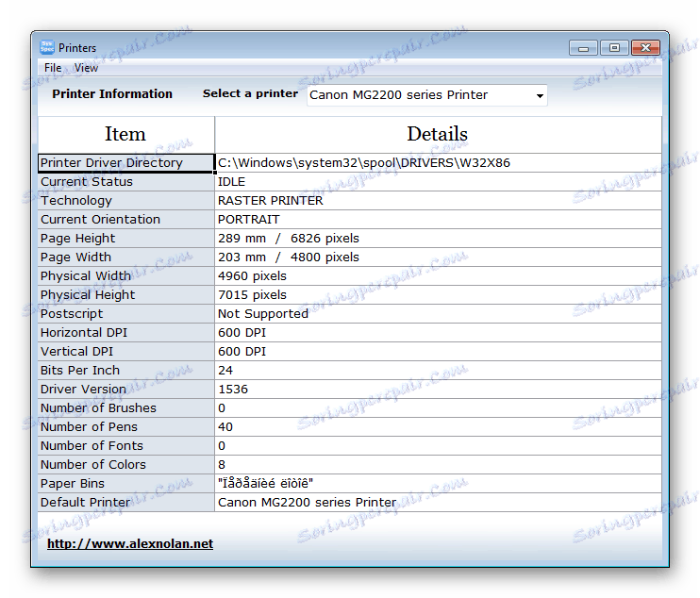The height and width of the screenshot is (598, 700).
Task: Select the Paper Bins label
Action: click(125, 484)
